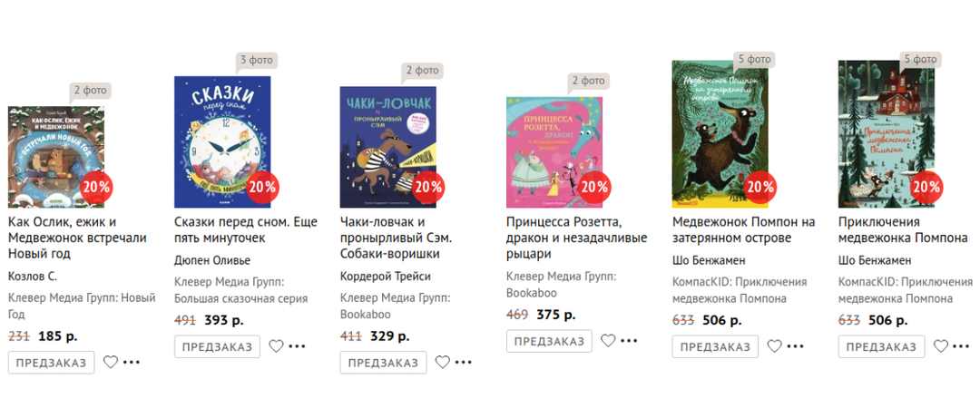Viewport: 980px width, 408px height.
Task: Click heart icon under Принцесса Розетта
Action: coord(609,341)
